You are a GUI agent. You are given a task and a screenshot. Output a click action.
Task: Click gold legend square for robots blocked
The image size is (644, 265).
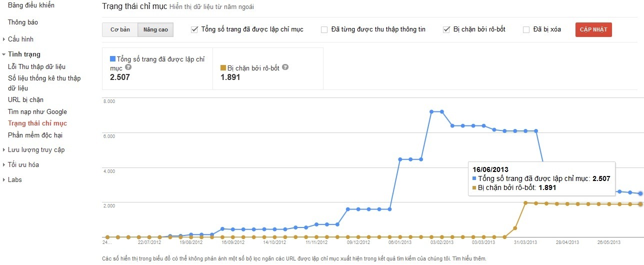pos(223,67)
